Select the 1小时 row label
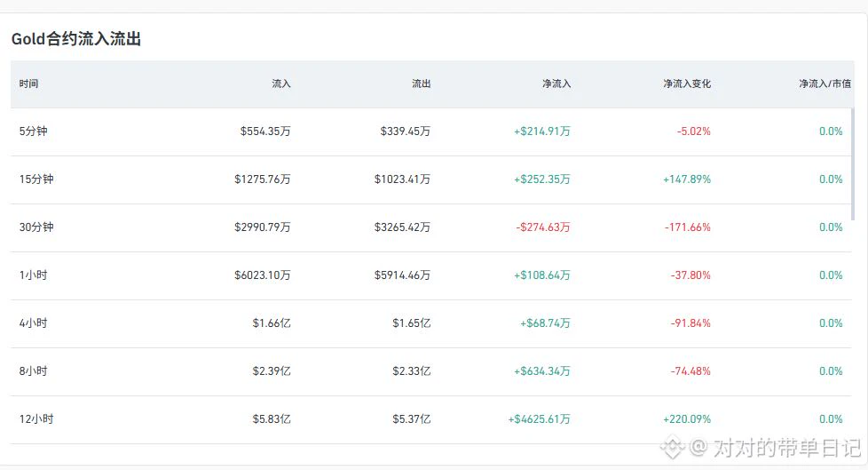 (33, 275)
